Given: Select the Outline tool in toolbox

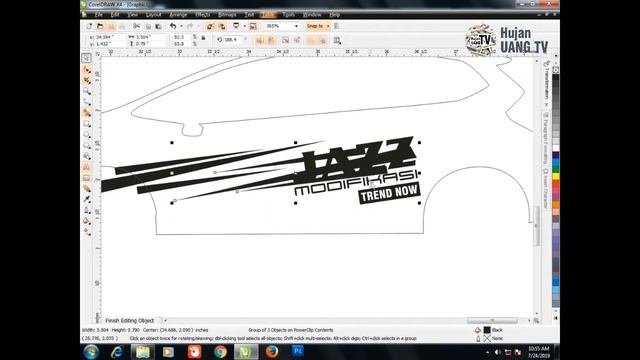Looking at the screenshot, I should pyautogui.click(x=87, y=210).
